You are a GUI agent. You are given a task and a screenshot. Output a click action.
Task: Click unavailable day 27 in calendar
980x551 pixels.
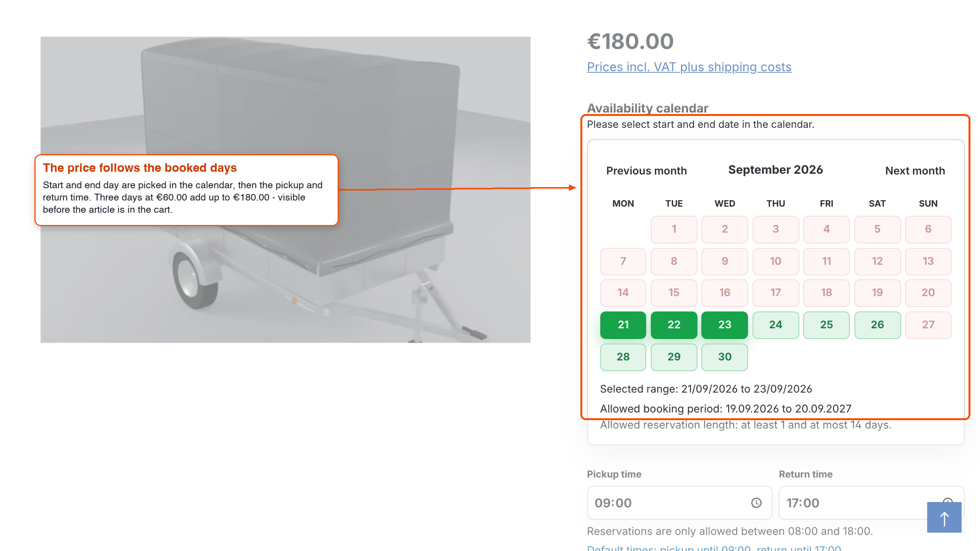click(928, 325)
